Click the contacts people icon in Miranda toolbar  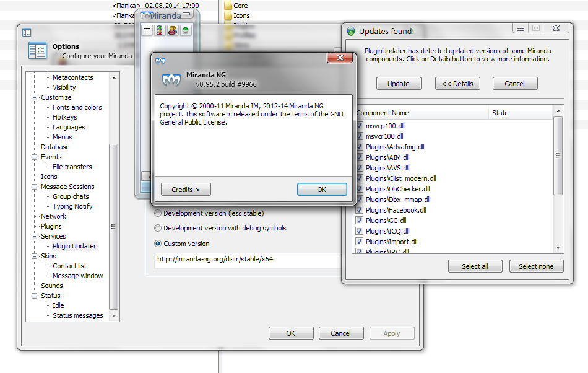click(173, 30)
